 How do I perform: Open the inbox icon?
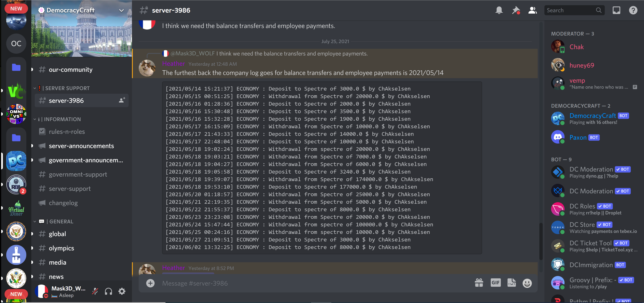tap(616, 10)
